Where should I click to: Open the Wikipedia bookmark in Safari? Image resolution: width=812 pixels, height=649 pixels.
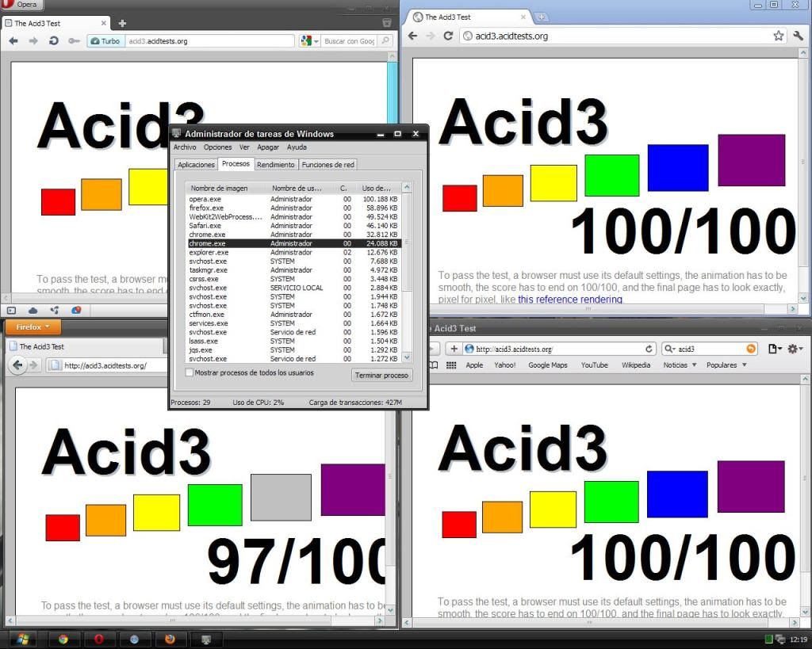click(636, 365)
